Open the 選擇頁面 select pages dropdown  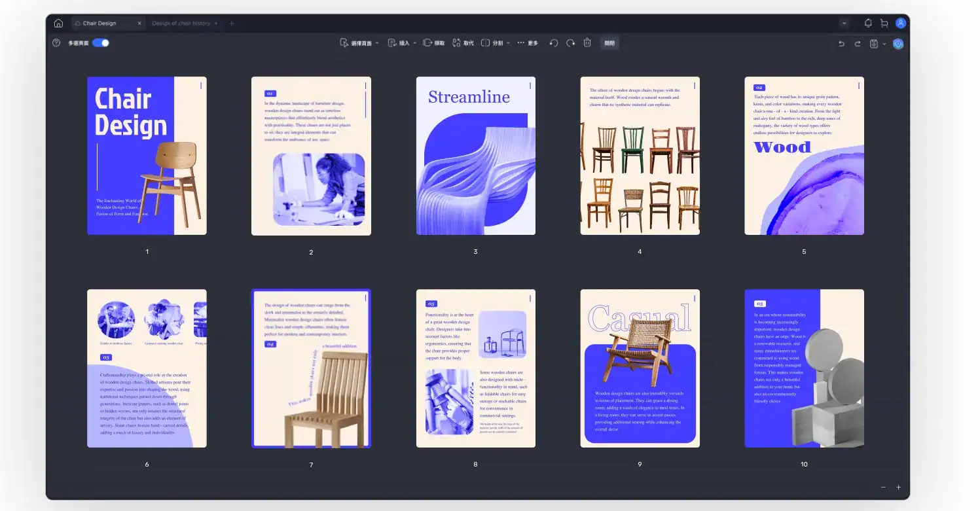tap(359, 43)
